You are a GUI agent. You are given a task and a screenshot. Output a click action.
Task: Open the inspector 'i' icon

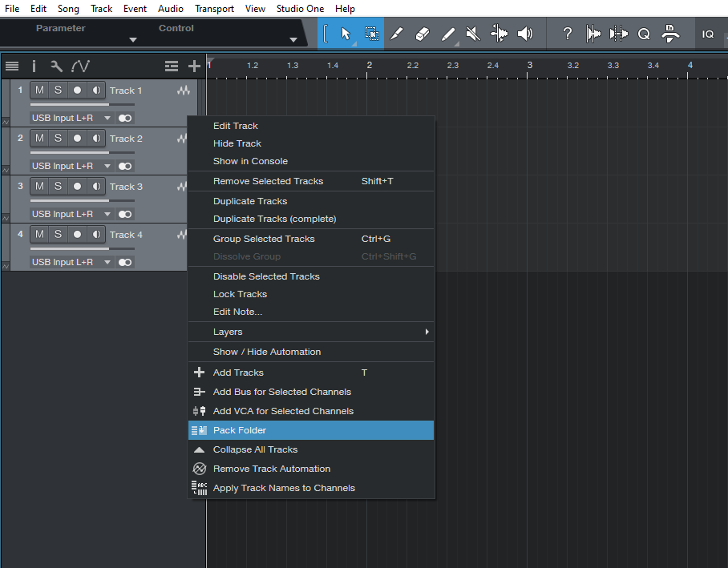pos(34,66)
